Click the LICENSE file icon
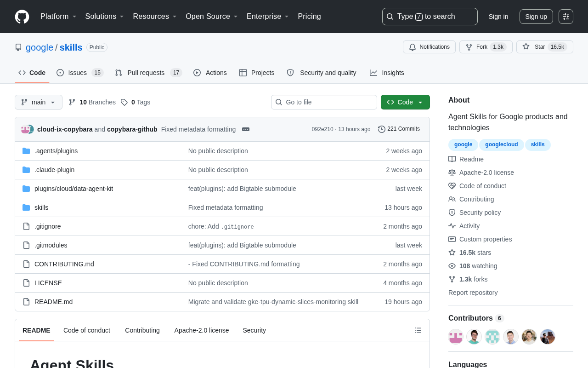This screenshot has height=368, width=588. coord(26,283)
